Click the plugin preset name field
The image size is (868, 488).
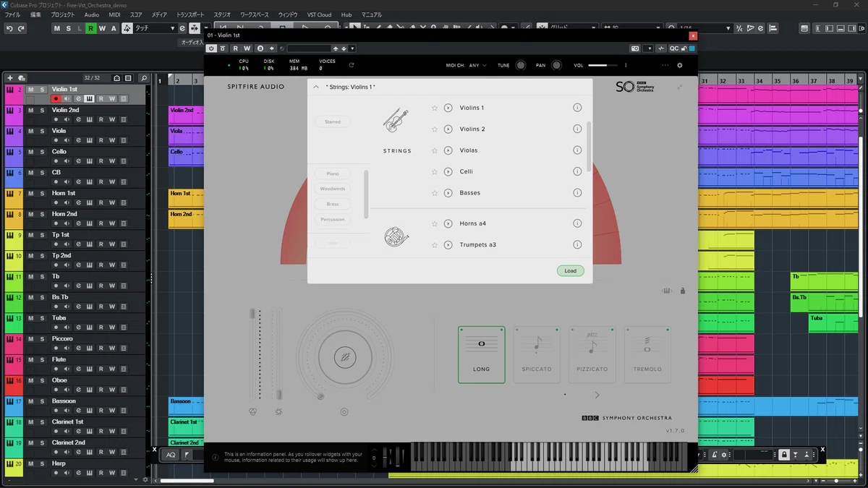click(308, 48)
